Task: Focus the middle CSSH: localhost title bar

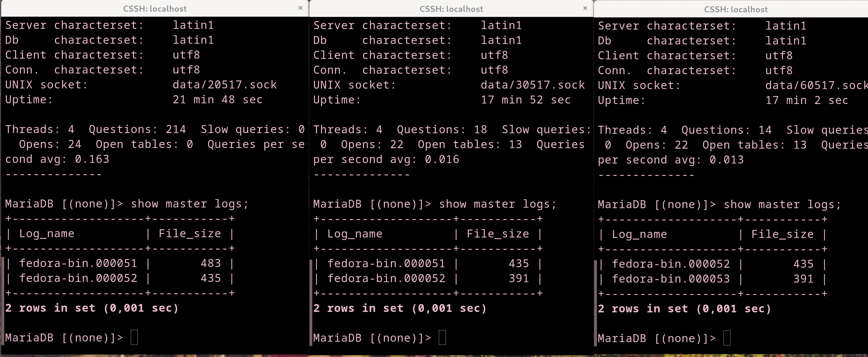Action: click(451, 9)
